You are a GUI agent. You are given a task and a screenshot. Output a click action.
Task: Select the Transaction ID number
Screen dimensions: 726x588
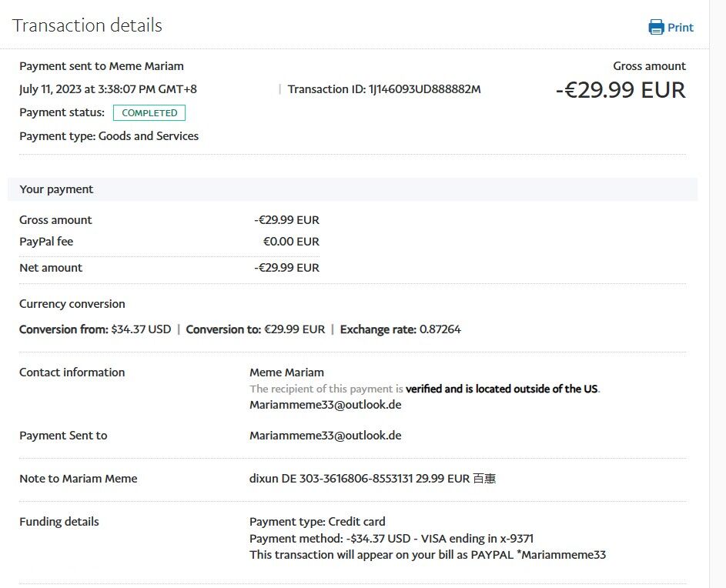[x=425, y=89]
